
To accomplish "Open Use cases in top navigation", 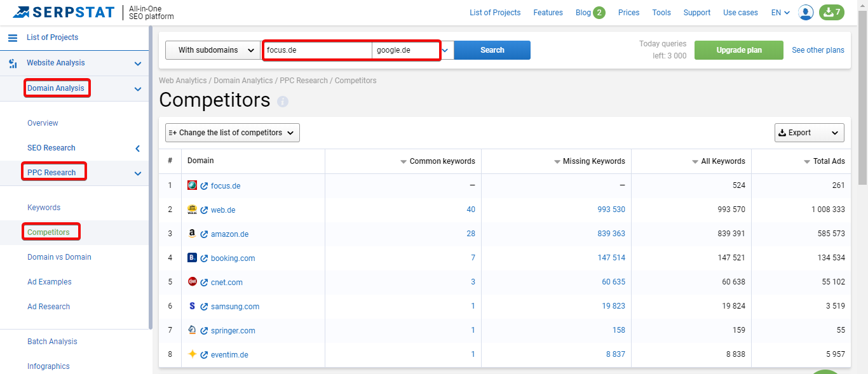I will pos(740,13).
